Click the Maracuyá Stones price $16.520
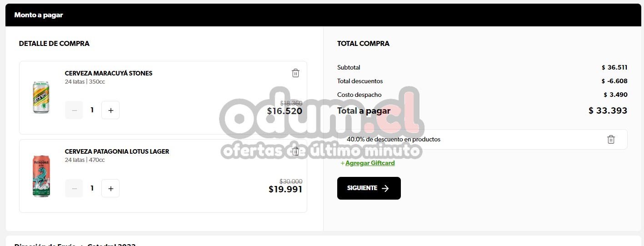 click(x=285, y=111)
